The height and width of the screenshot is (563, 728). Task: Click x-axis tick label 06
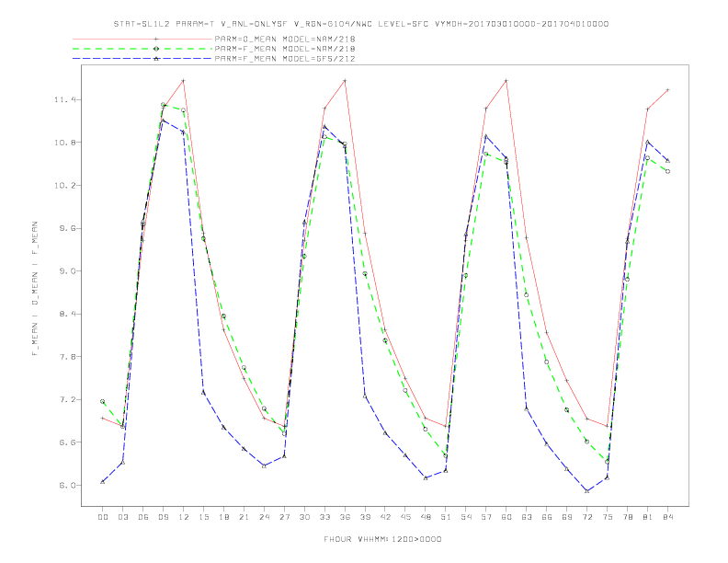[143, 517]
